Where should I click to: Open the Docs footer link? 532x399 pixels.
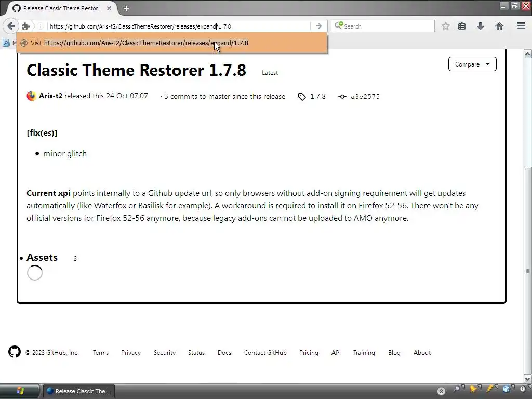pyautogui.click(x=224, y=353)
